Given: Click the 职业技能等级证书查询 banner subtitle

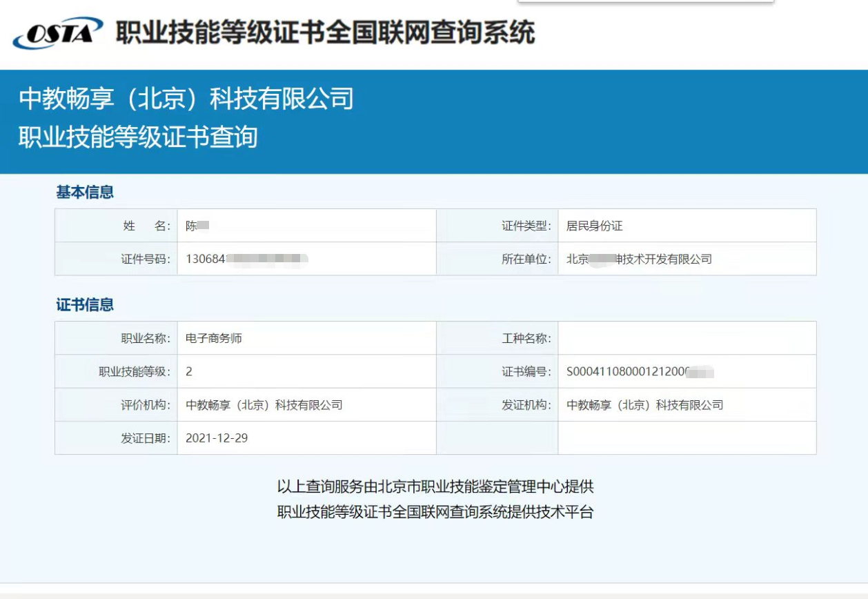Looking at the screenshot, I should pos(138,137).
